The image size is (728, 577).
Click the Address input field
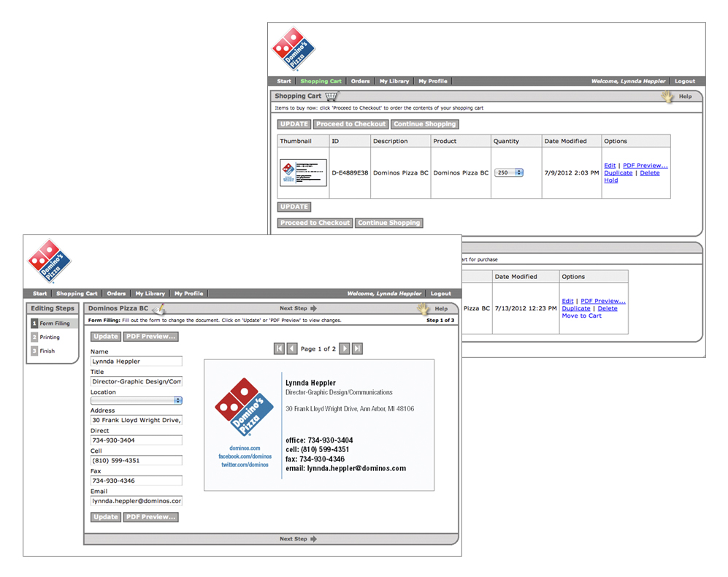click(136, 420)
